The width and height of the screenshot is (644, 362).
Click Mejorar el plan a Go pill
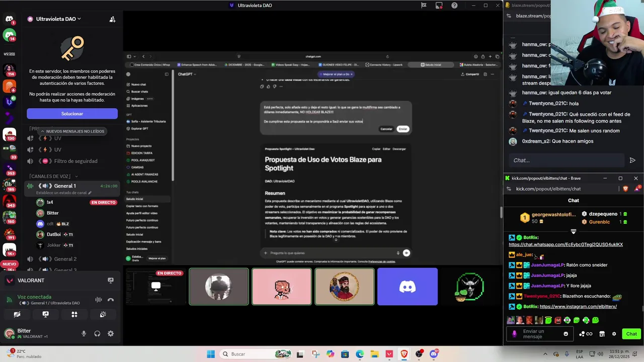tap(337, 74)
